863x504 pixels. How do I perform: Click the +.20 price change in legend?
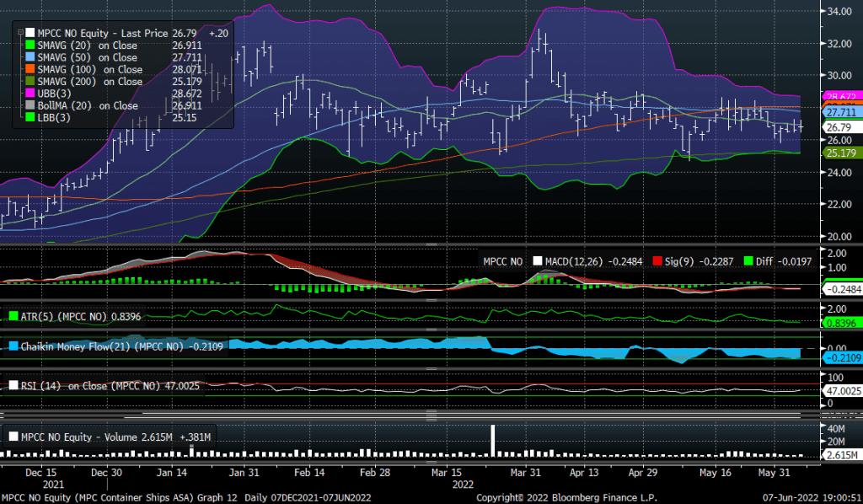point(218,33)
